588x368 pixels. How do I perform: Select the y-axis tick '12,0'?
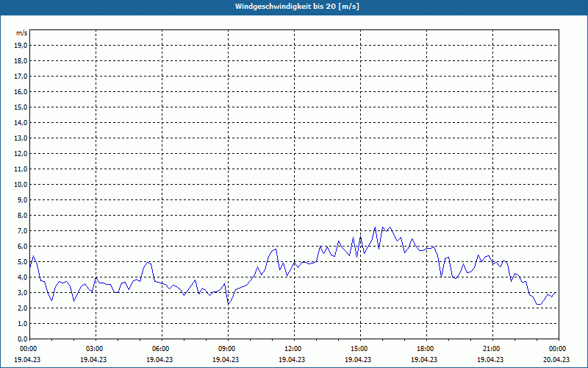pyautogui.click(x=21, y=153)
